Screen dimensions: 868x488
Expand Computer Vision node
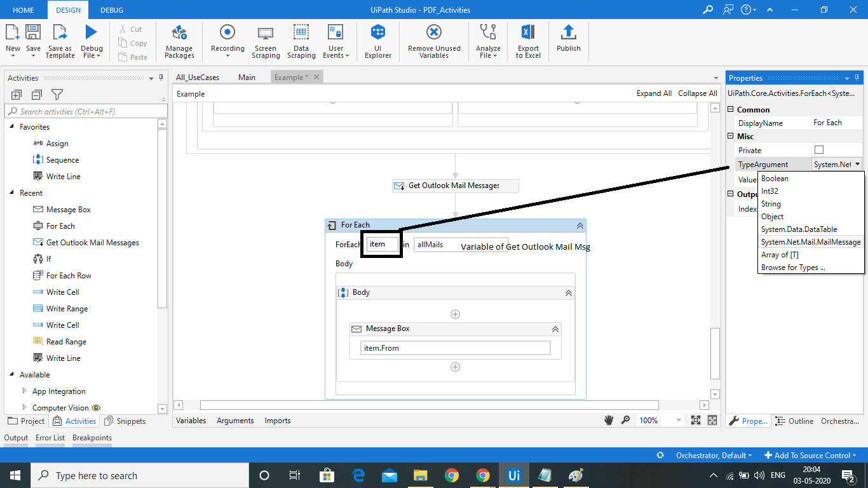24,408
